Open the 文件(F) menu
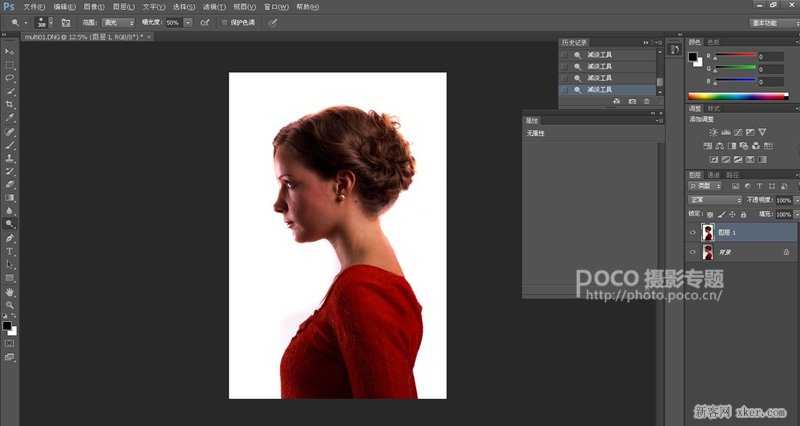 (34, 6)
